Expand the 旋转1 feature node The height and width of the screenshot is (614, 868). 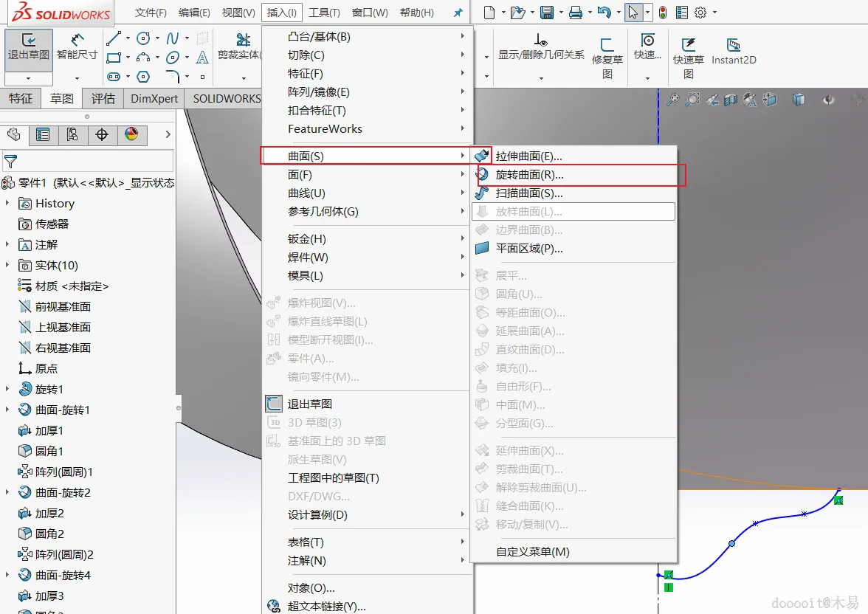pyautogui.click(x=7, y=389)
